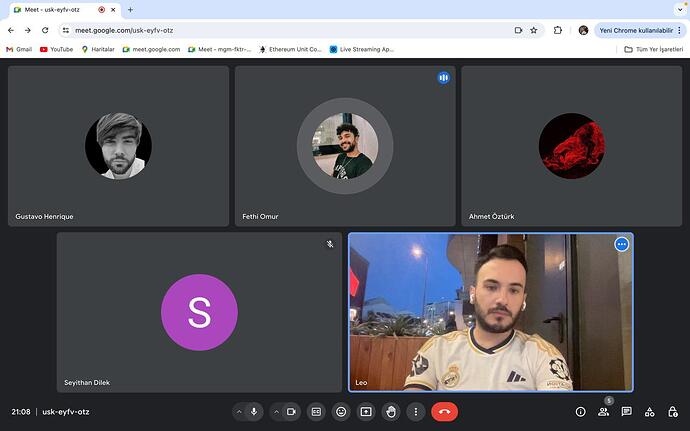Hang up with the red leave call button
Viewport: 690px width, 431px height.
pos(444,412)
